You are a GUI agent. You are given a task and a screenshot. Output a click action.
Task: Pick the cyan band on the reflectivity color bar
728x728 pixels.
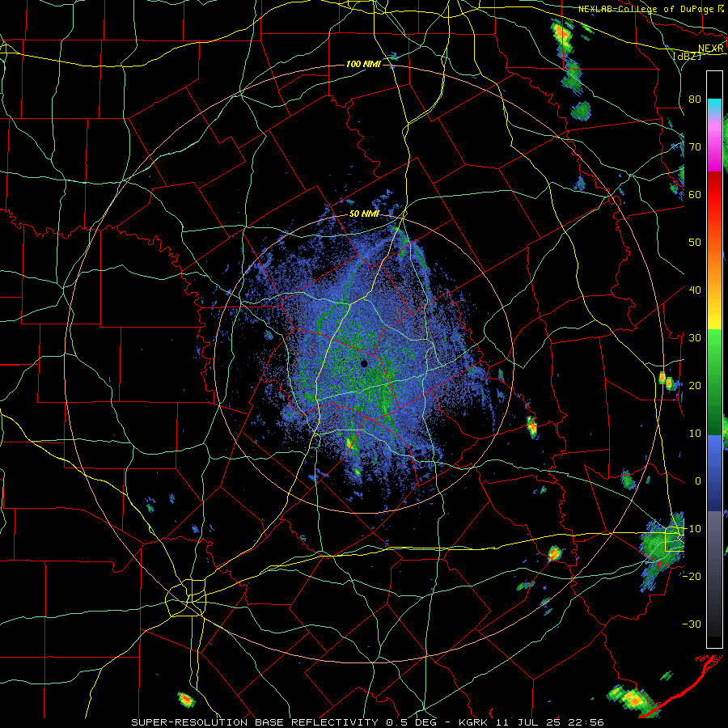(x=714, y=106)
